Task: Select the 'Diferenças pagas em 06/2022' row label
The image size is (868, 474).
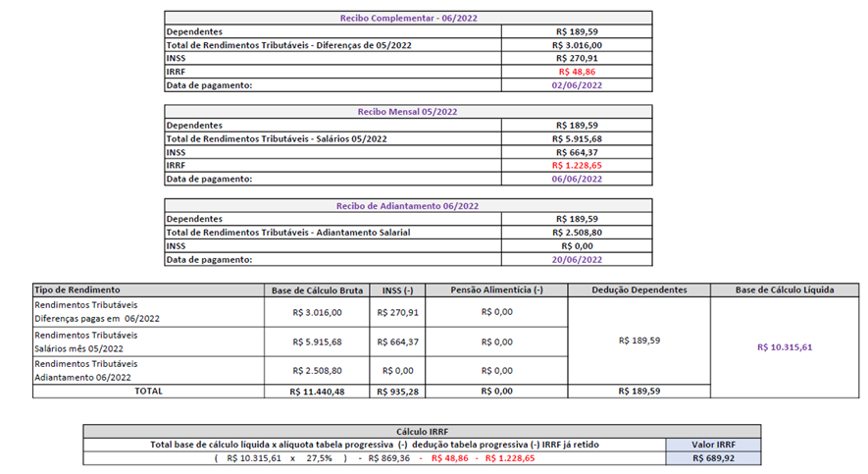Action: pos(97,318)
